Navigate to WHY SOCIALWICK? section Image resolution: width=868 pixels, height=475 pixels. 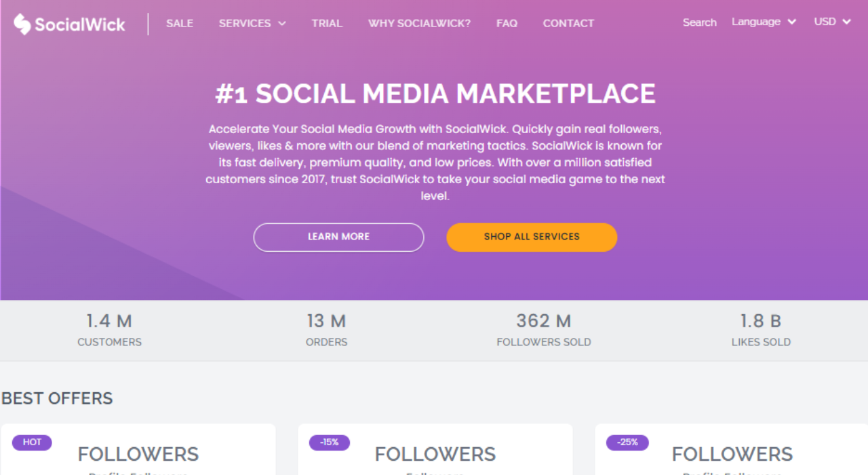tap(419, 22)
